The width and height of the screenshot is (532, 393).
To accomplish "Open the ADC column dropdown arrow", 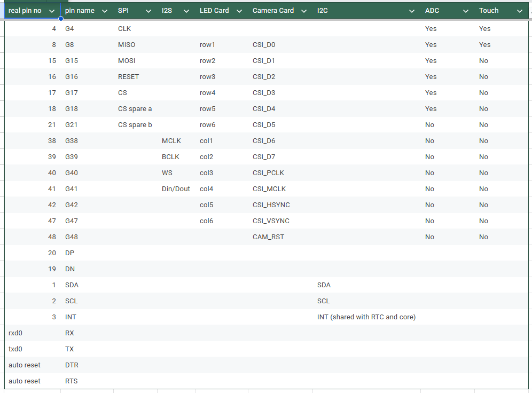I will click(x=466, y=11).
